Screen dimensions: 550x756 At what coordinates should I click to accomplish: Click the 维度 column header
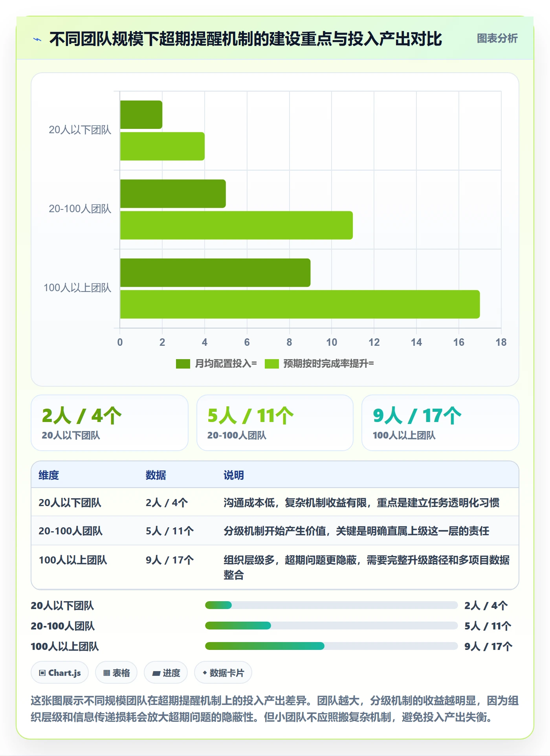coord(49,475)
